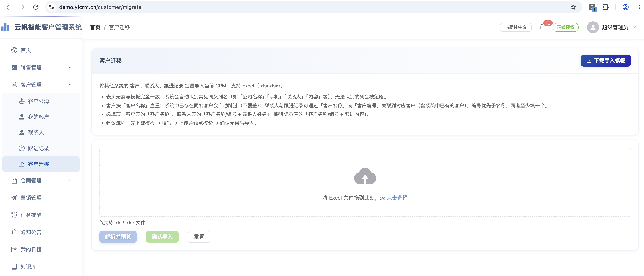This screenshot has height=276, width=644.
Task: Click the 任务提醒 clock icon
Action: pos(14,215)
